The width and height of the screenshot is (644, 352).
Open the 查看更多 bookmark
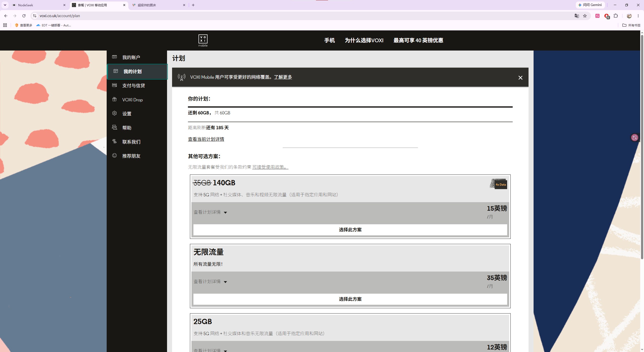point(24,25)
